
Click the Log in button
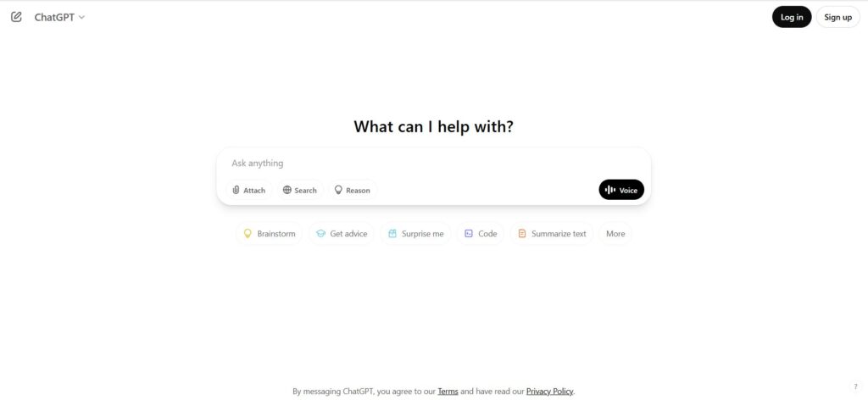coord(792,17)
